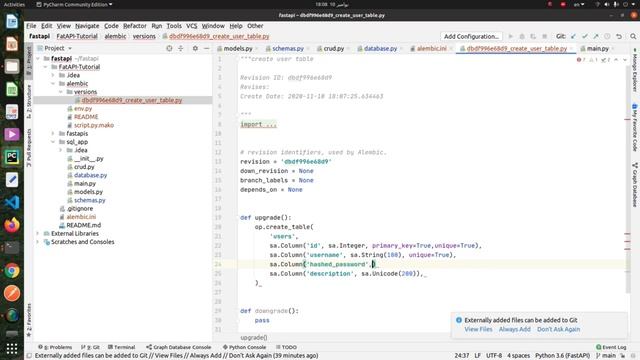Expand Scratches and Consoles node
Screen dimensions: 640x360
[38, 242]
